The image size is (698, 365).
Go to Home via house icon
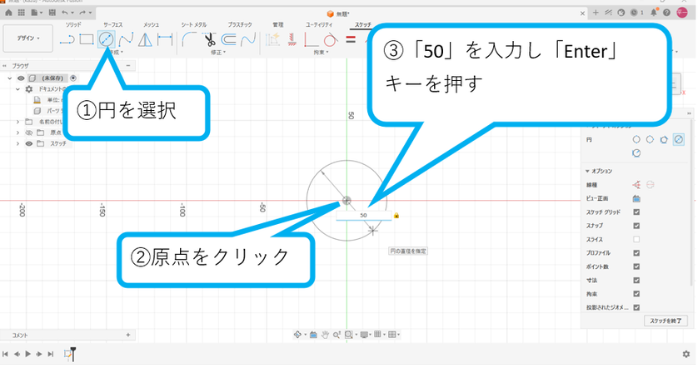(x=8, y=12)
